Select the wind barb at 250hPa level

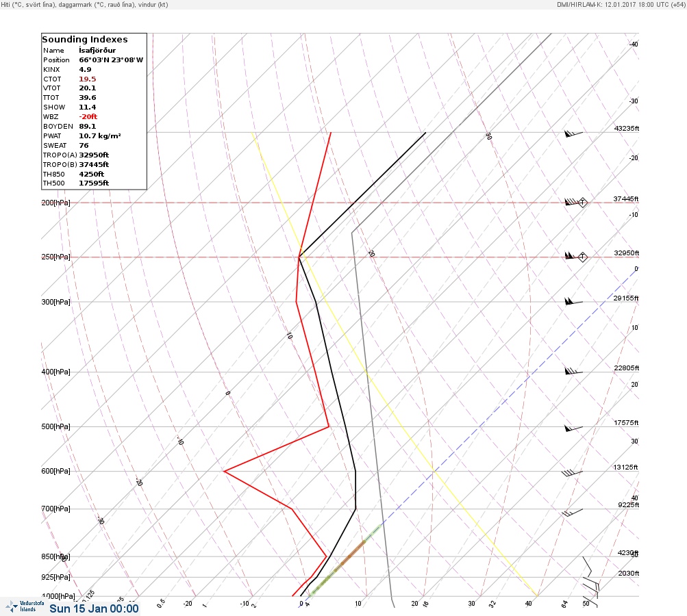point(572,255)
